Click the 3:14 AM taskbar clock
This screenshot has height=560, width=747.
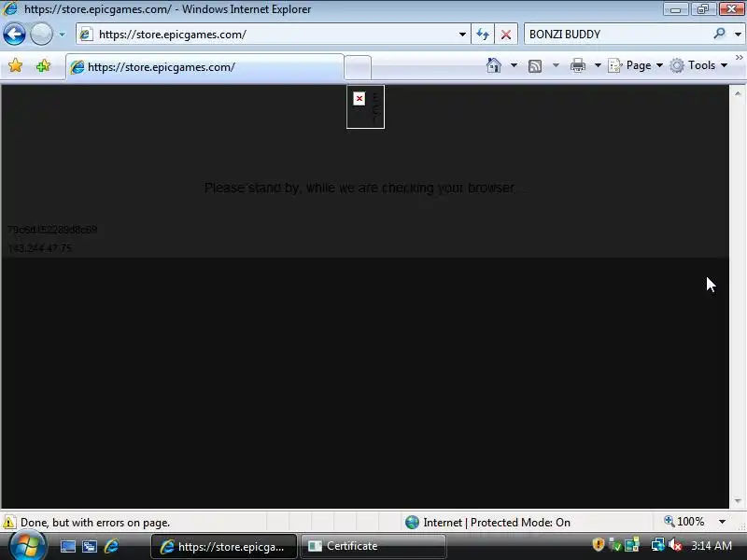coord(712,545)
